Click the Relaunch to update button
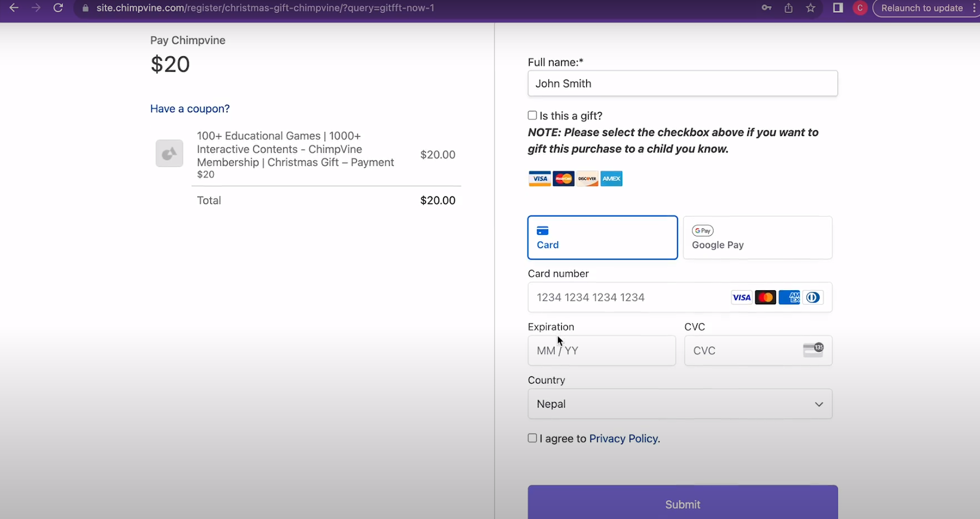Screen dimensions: 980x519 tap(922, 8)
